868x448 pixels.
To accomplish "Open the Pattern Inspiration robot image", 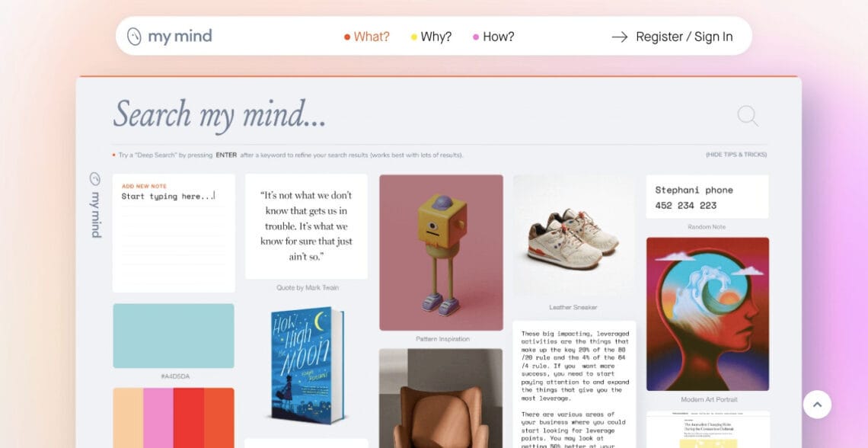I will click(x=441, y=252).
